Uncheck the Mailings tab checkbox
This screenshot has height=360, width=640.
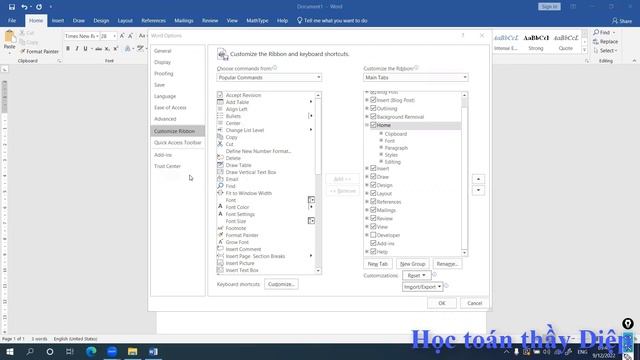pos(373,210)
